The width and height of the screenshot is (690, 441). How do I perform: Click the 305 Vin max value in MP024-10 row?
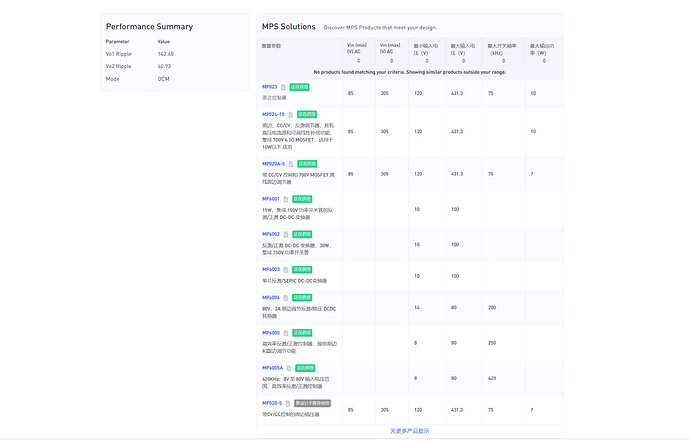(385, 132)
